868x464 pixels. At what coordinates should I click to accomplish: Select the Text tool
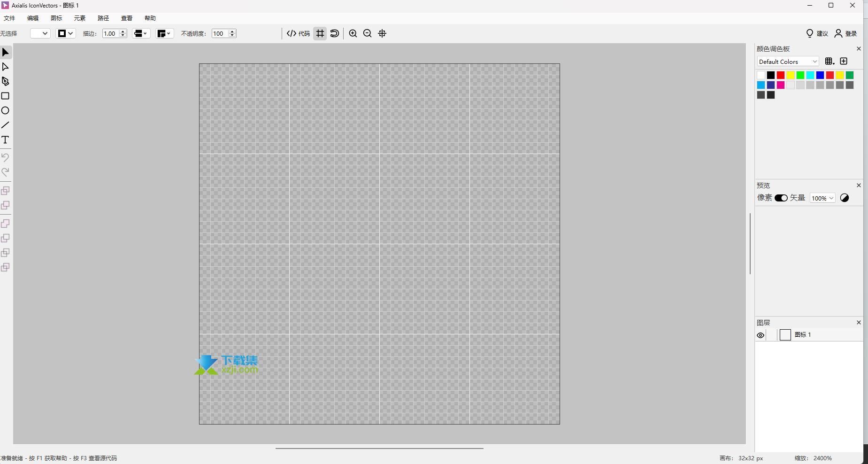pos(6,140)
